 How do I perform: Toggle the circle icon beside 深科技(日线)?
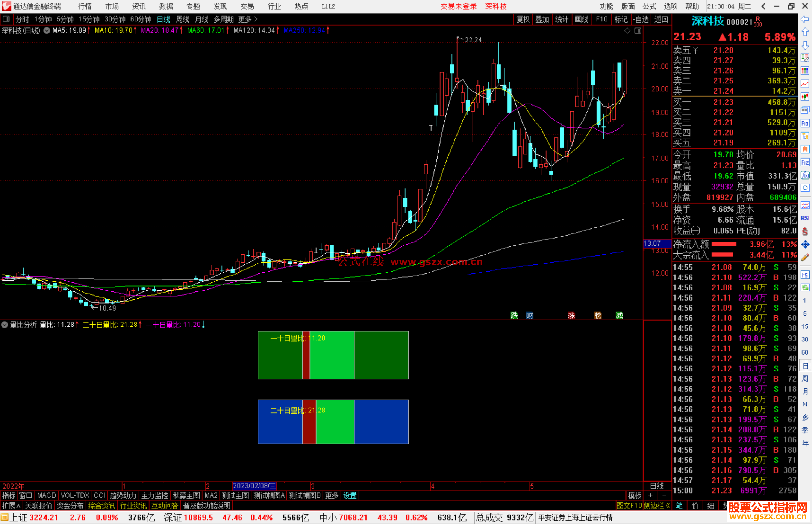(47, 30)
